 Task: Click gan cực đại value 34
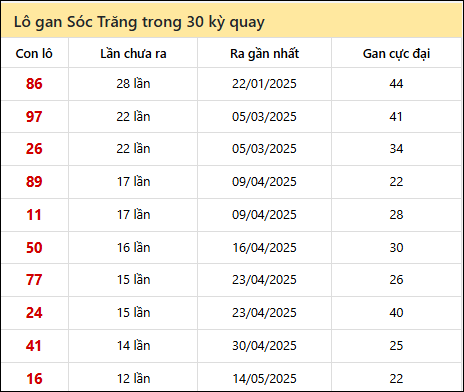click(396, 149)
